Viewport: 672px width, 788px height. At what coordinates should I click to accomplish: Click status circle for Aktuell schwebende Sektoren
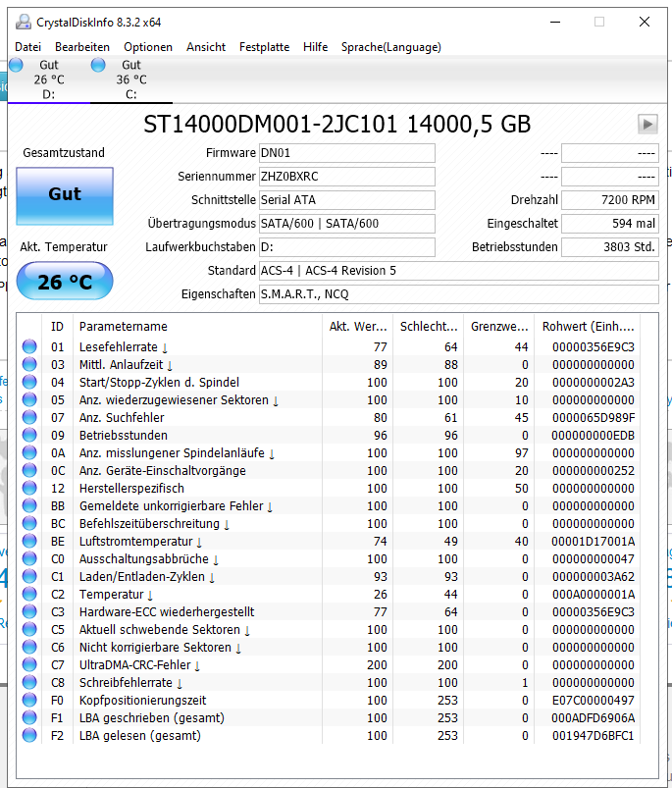pyautogui.click(x=29, y=629)
